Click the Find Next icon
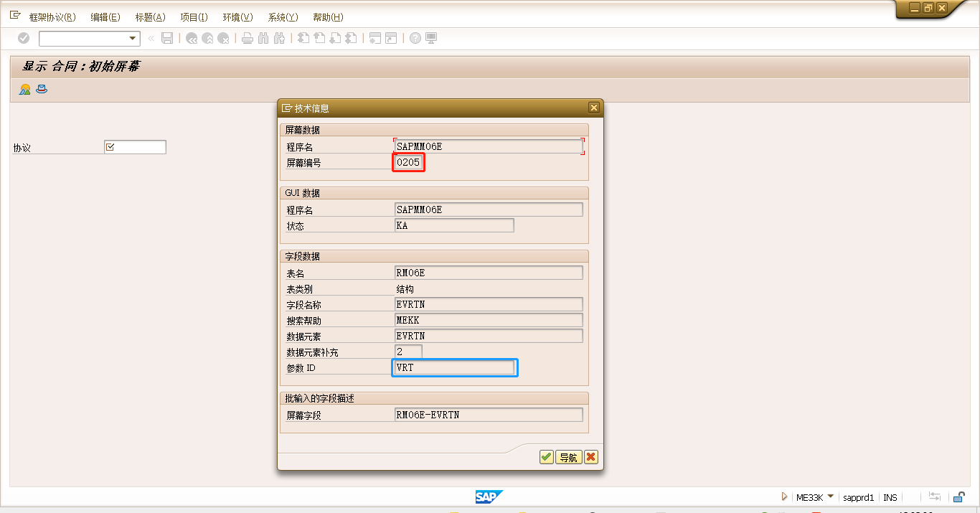 click(278, 38)
